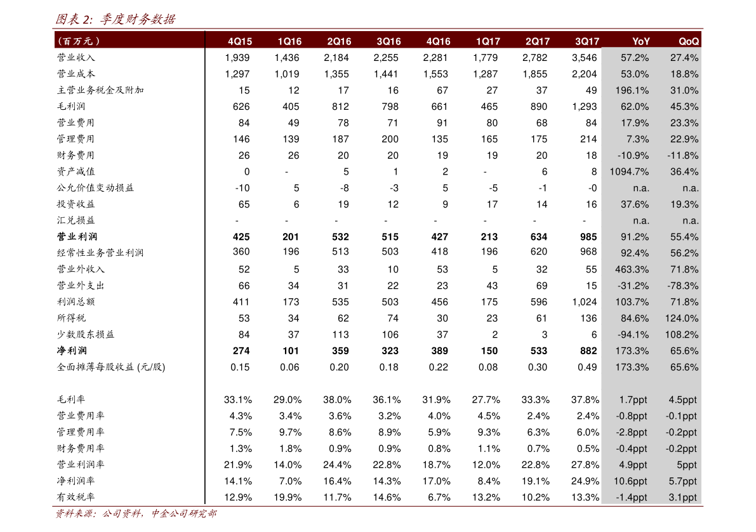Click the 10.6ppt YoY value
This screenshot has width=756, height=532.
[x=632, y=481]
